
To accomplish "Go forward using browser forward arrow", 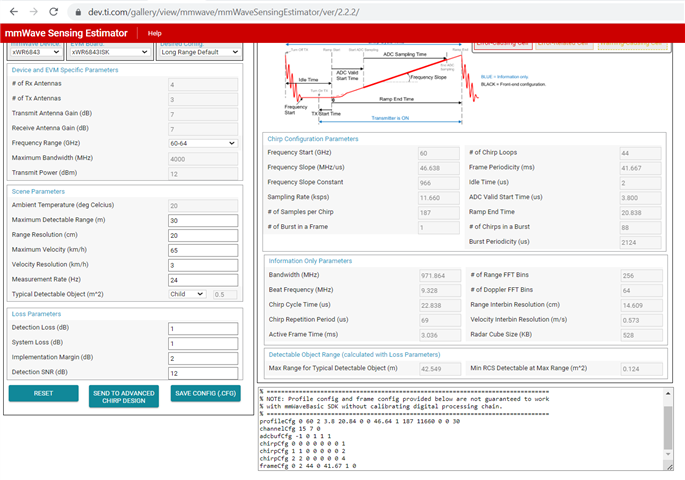I will 34,12.
